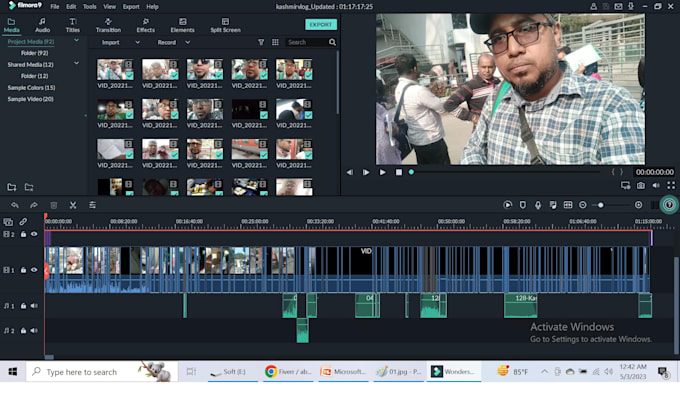Step back one frame in preview
Screen dimensions: 680x409
pyautogui.click(x=350, y=172)
